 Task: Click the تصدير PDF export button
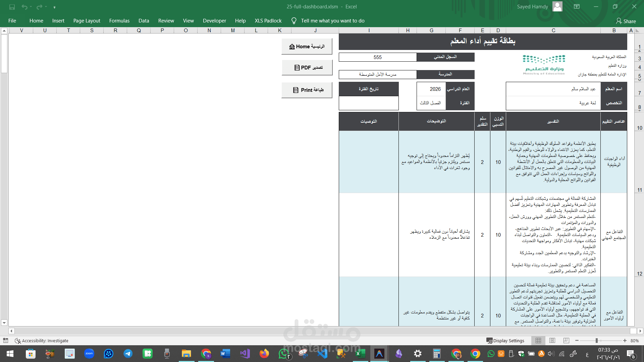[x=307, y=68]
